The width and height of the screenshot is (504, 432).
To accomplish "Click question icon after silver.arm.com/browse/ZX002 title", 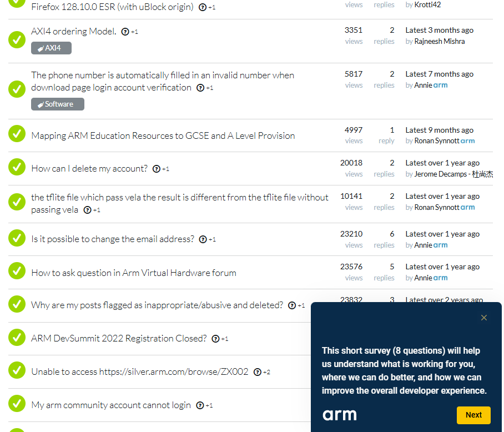I will [x=258, y=372].
